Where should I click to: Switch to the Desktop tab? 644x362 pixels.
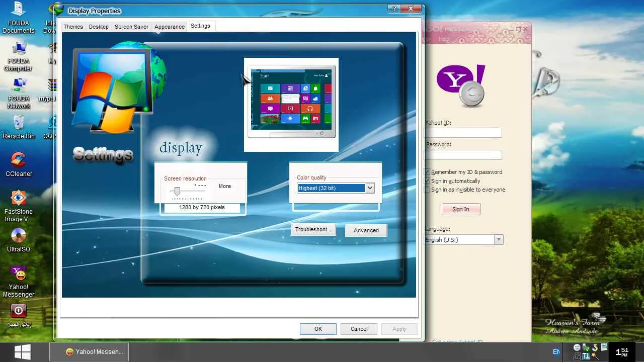point(99,27)
